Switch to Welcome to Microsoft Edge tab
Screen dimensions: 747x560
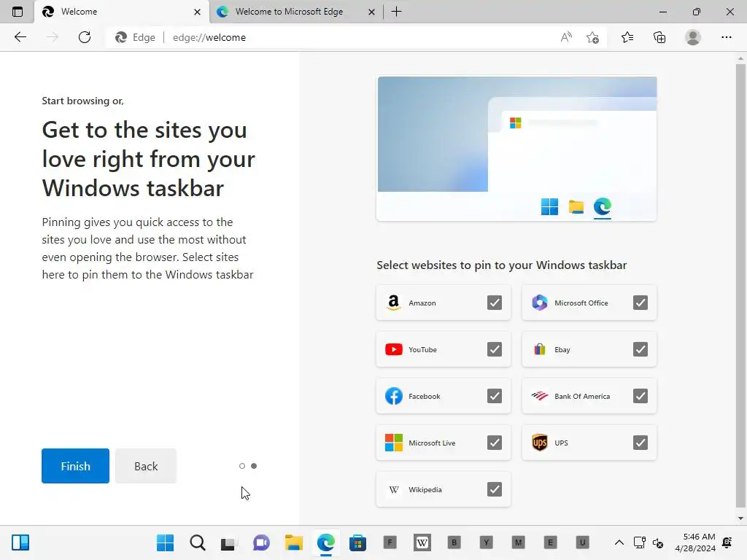(x=296, y=12)
